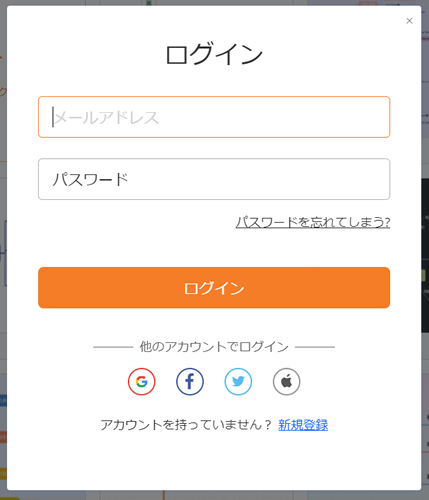Follow the 新規登録 sign-up link
Screen dimensions: 429x500
303,425
